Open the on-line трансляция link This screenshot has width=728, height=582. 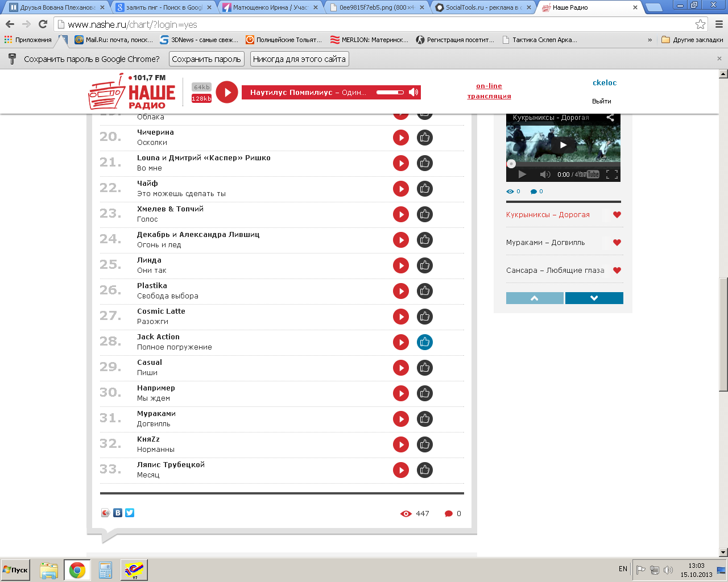click(x=489, y=91)
